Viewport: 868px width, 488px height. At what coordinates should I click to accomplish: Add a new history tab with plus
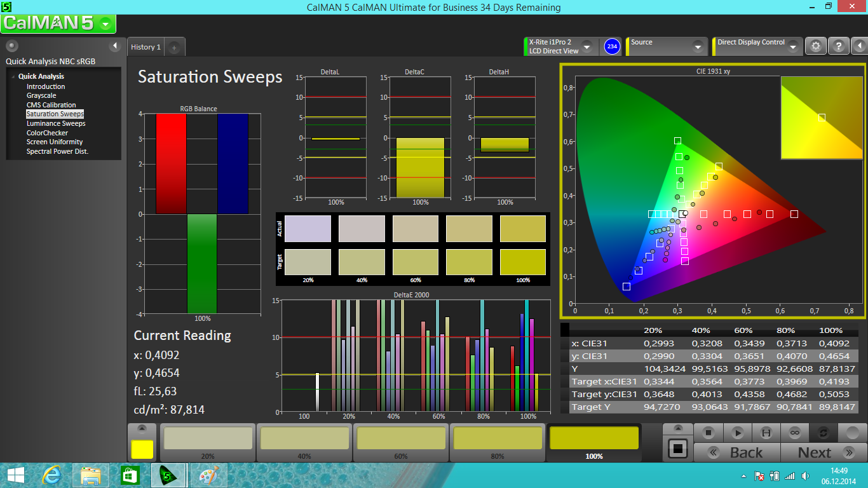tap(175, 47)
